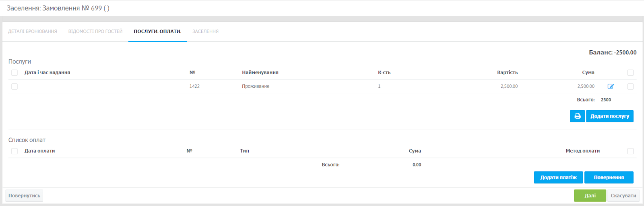Proceed with the green Далі button
This screenshot has height=206, width=644.
click(590, 196)
